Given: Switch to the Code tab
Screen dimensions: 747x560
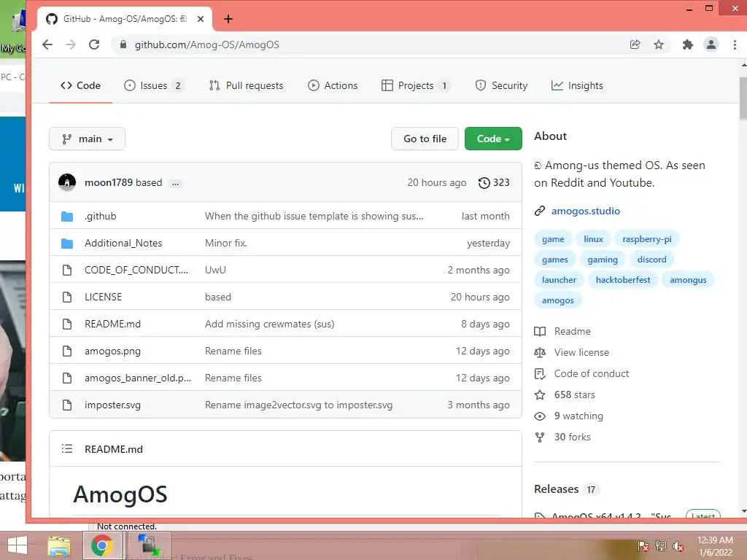Looking at the screenshot, I should pyautogui.click(x=80, y=86).
